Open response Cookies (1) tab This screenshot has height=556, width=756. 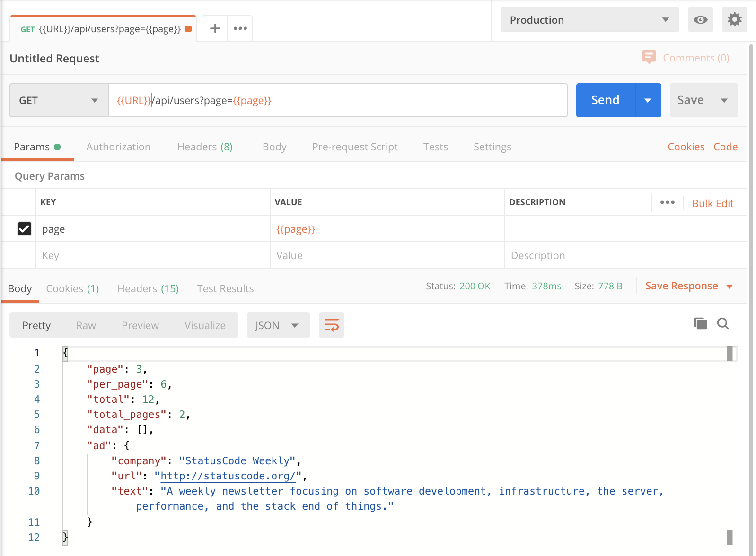72,288
